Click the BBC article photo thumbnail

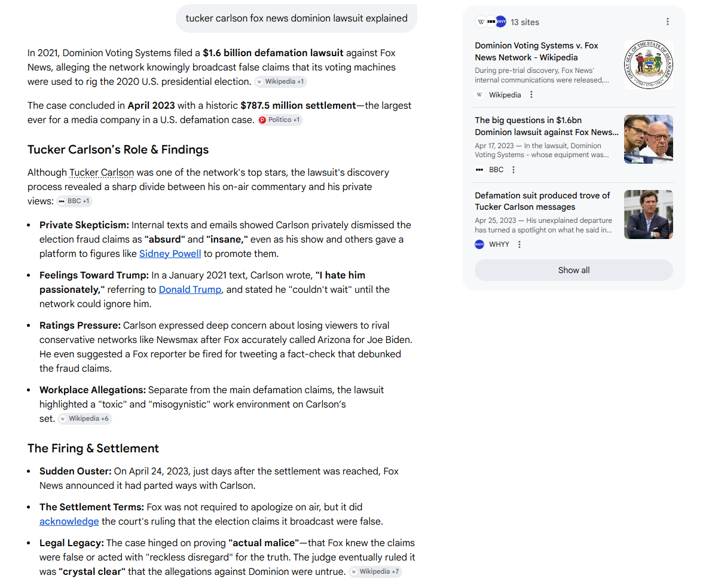coord(648,139)
